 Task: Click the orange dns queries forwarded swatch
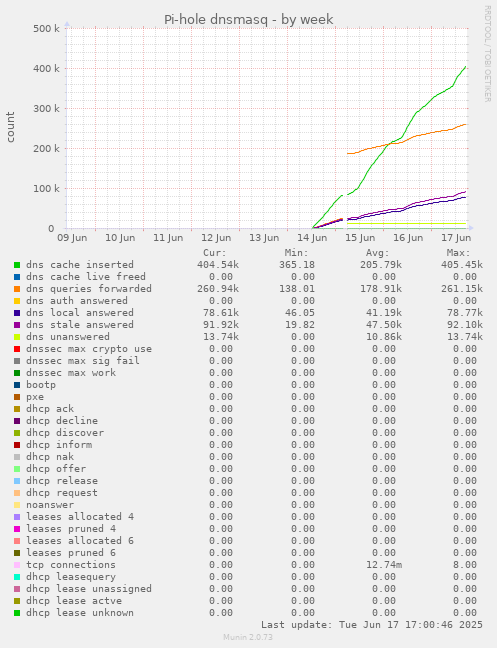[x=17, y=289]
